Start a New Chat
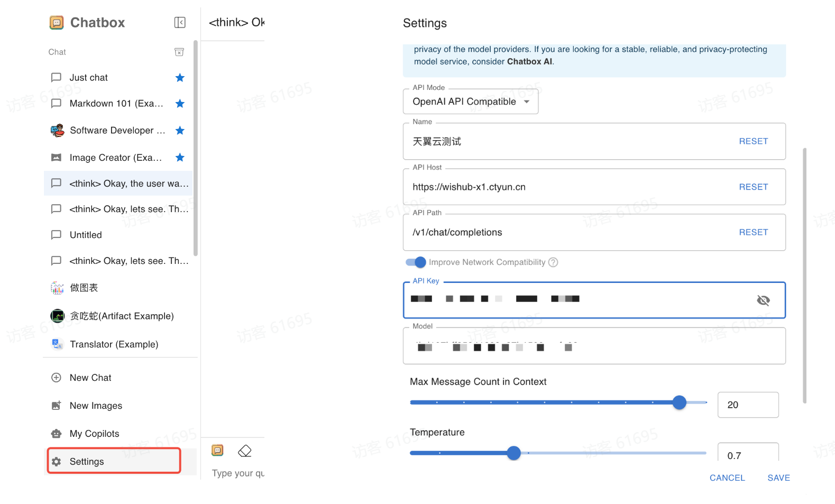The width and height of the screenshot is (835, 504). click(121, 378)
